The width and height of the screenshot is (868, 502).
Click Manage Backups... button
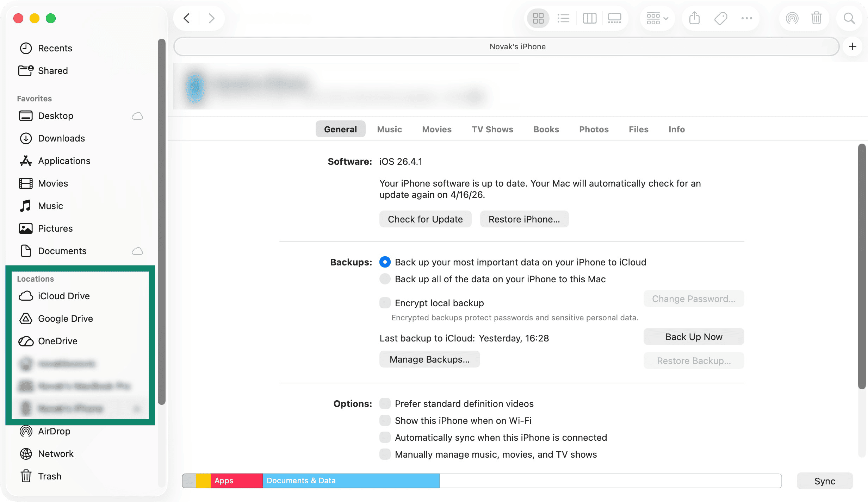pyautogui.click(x=429, y=359)
